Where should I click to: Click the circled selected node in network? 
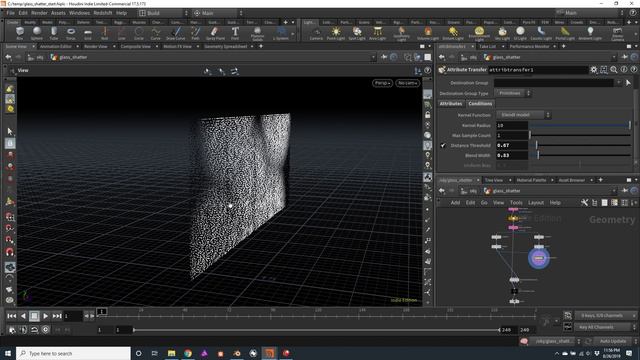pyautogui.click(x=539, y=258)
